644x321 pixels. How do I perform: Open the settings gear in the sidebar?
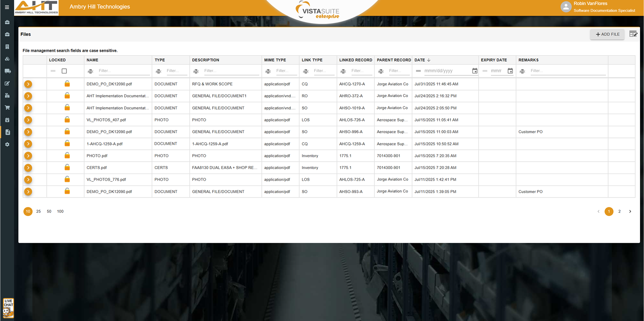[7, 145]
